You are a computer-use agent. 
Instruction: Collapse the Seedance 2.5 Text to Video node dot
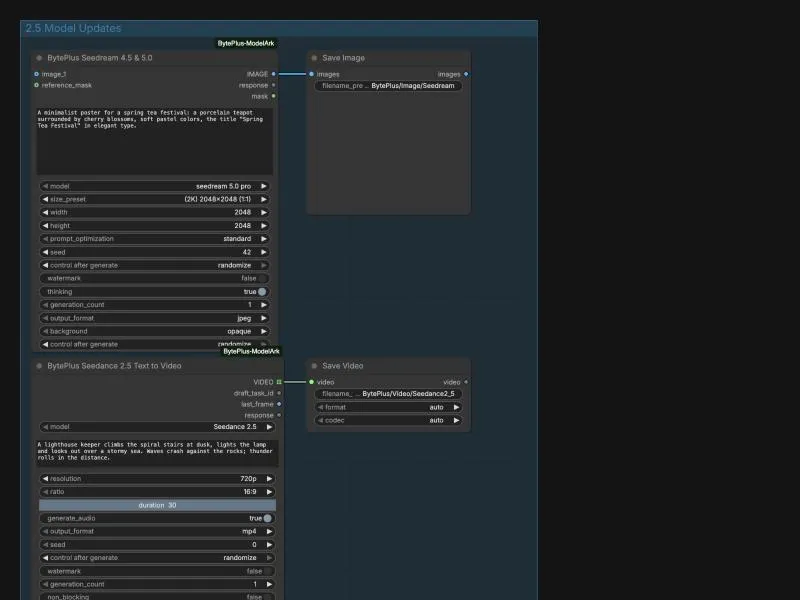(x=39, y=366)
